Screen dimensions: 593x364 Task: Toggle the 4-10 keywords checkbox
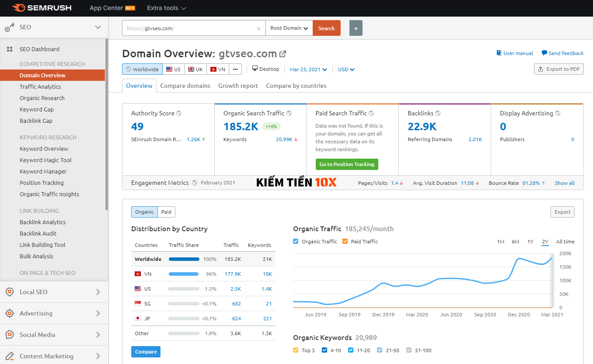pyautogui.click(x=324, y=350)
